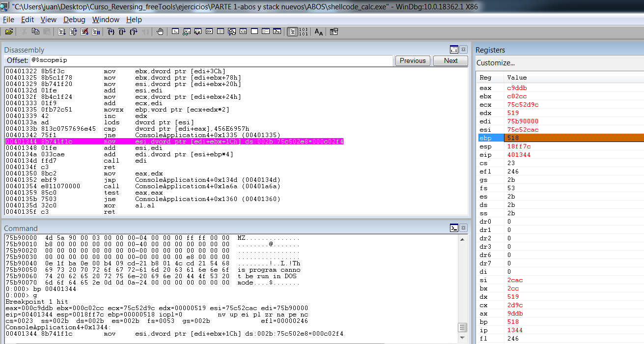Open the Call Stack window icon
The image size is (644, 344).
click(232, 31)
